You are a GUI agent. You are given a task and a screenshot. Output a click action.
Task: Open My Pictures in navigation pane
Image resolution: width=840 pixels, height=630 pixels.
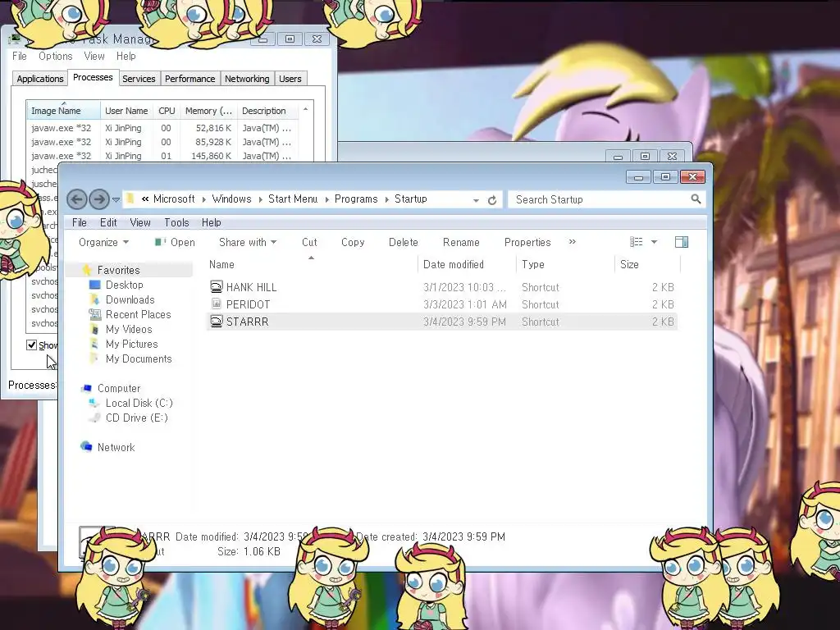pos(132,344)
